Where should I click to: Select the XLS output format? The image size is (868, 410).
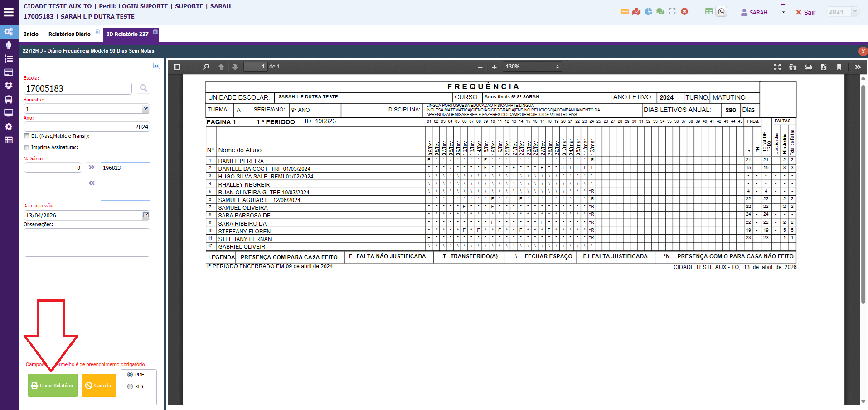coord(130,386)
